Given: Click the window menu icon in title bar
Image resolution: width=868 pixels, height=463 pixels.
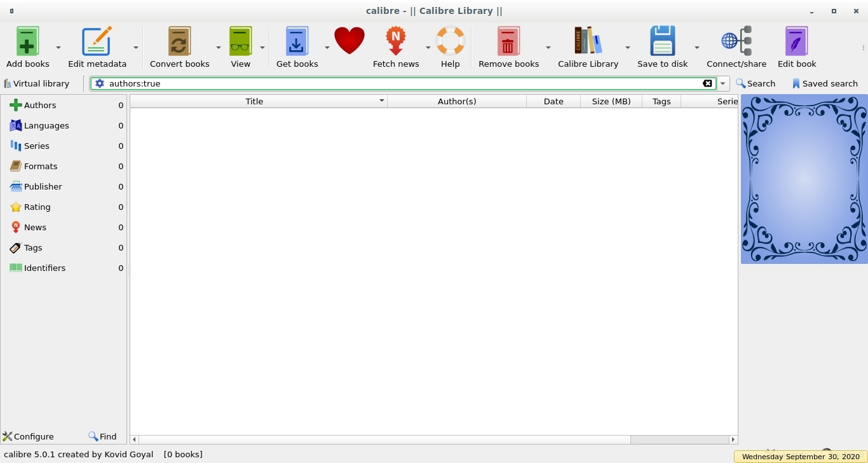Looking at the screenshot, I should click(x=12, y=11).
